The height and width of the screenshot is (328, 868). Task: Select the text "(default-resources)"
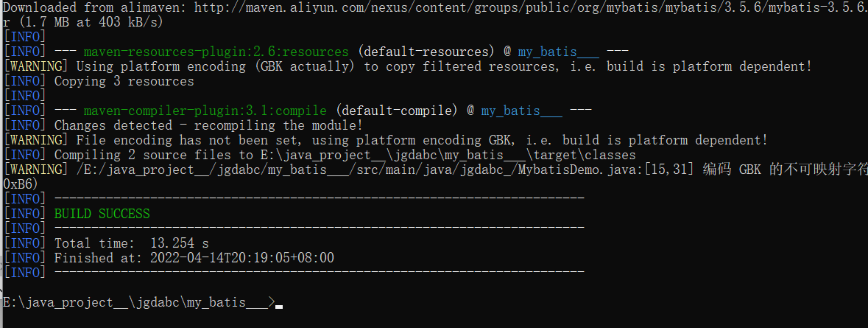(x=426, y=52)
